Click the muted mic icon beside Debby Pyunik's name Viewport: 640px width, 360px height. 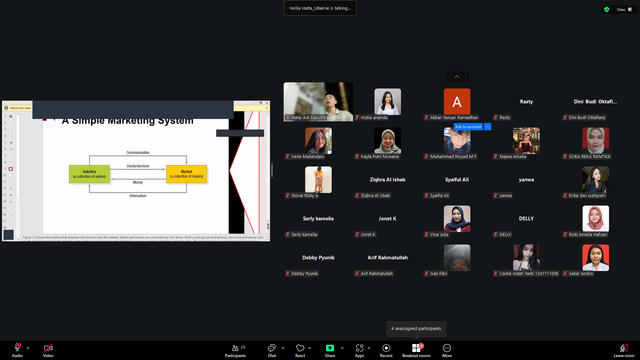click(287, 273)
